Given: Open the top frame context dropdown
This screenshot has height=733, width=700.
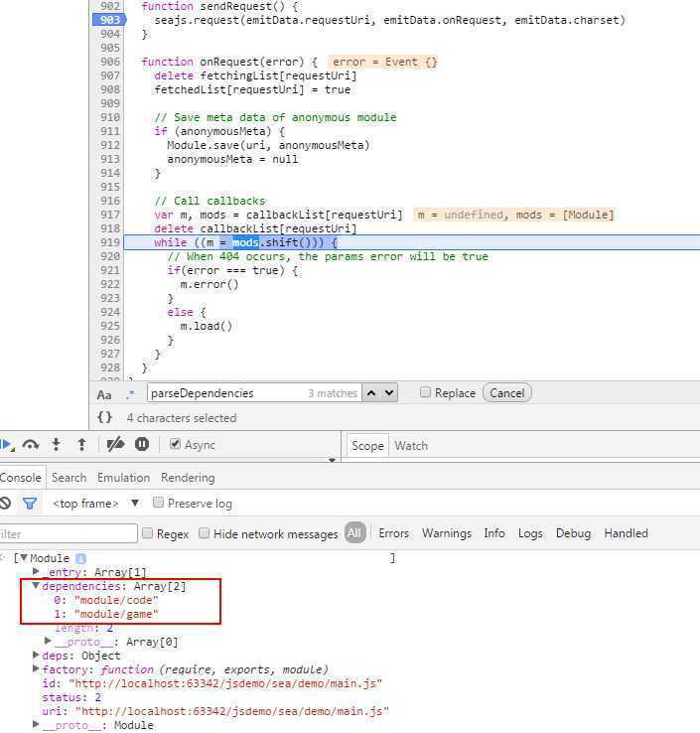Looking at the screenshot, I should 95,504.
